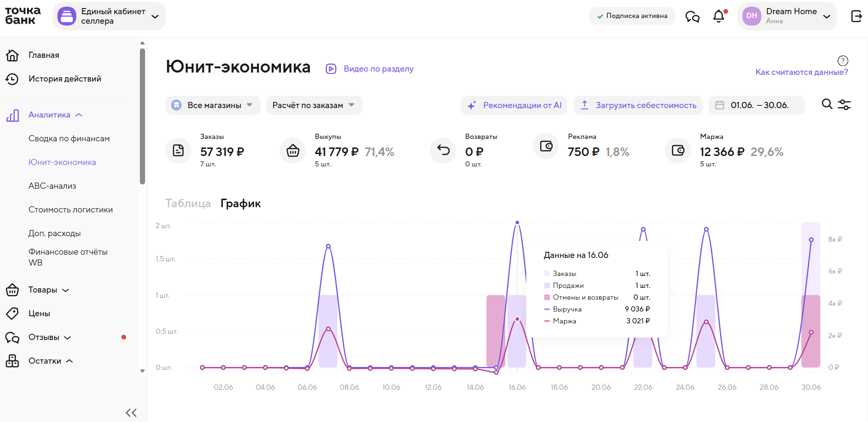Screen dimensions: 868x422
Task: Click the Цены price tag icon
Action: [x=12, y=313]
